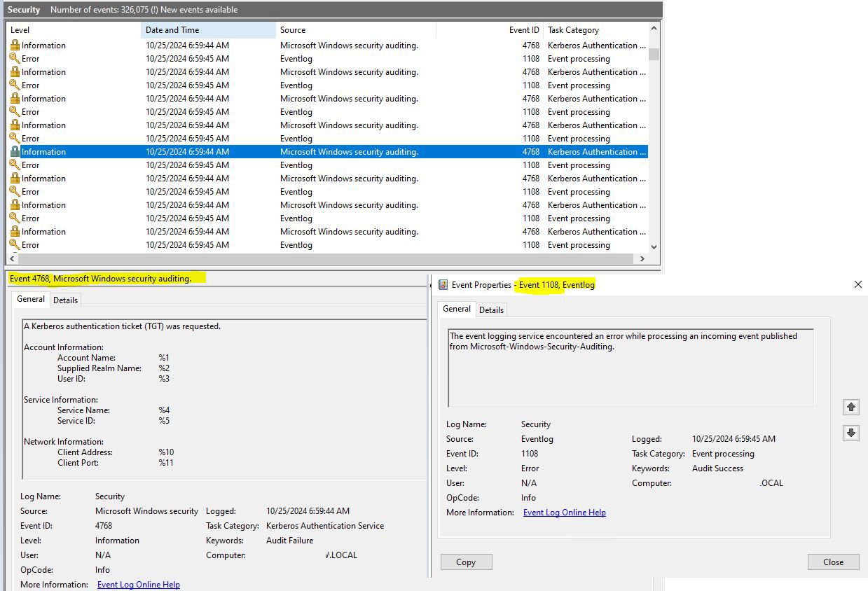Click the event list scroll down arrow

tap(654, 246)
